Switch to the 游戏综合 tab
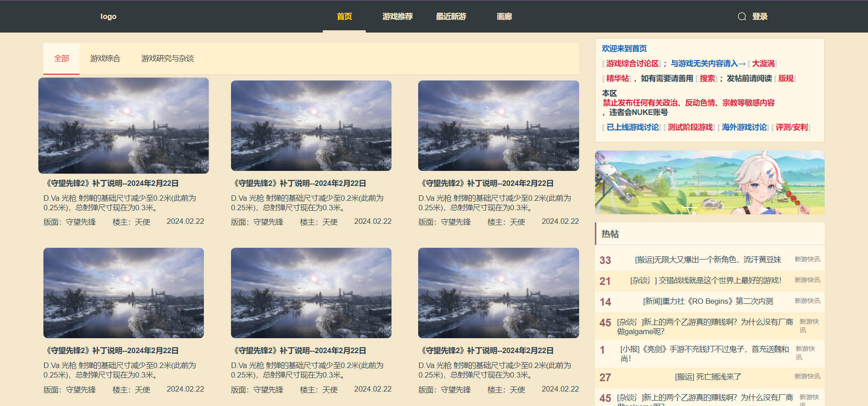868x406 pixels. click(105, 58)
